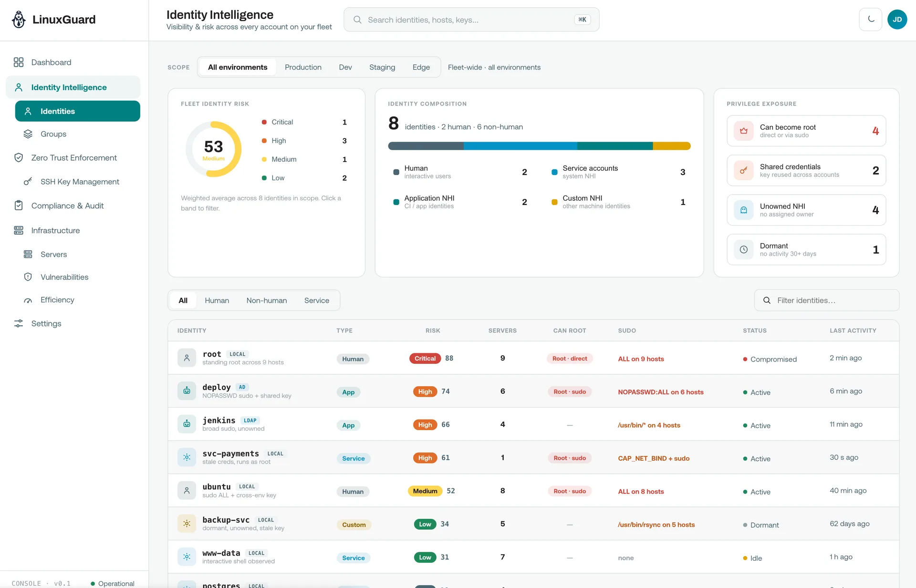Show All identities in the table filter
Viewport: 916px width, 588px height.
click(x=183, y=300)
